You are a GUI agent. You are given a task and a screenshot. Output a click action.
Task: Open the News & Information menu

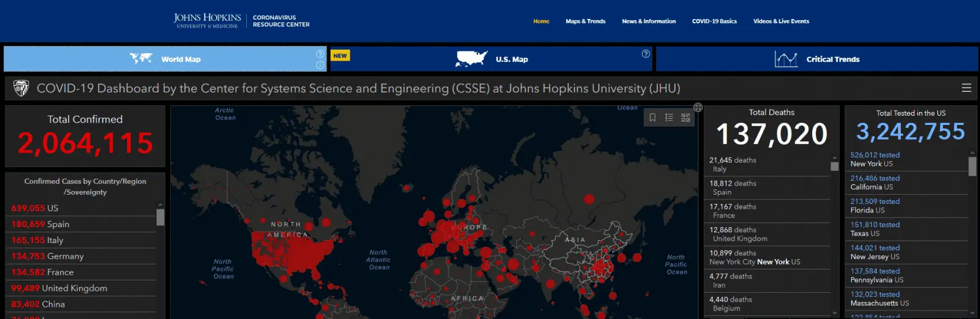[x=649, y=21]
